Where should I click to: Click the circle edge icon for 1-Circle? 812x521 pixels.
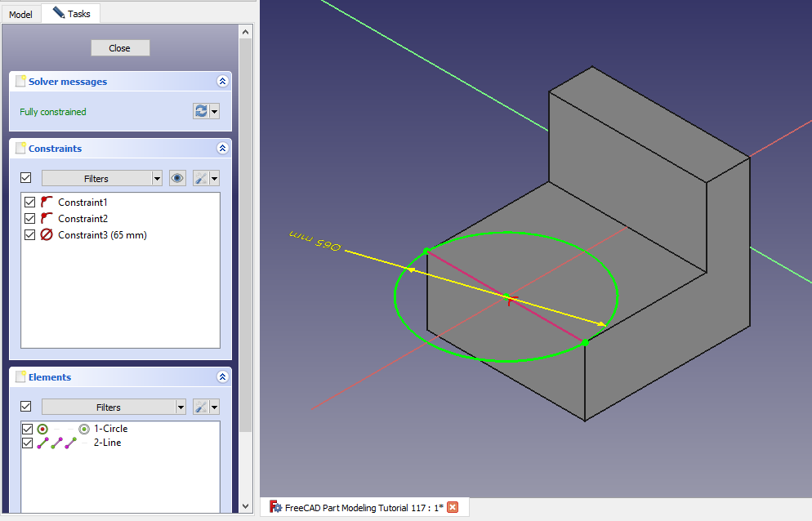pyautogui.click(x=42, y=429)
